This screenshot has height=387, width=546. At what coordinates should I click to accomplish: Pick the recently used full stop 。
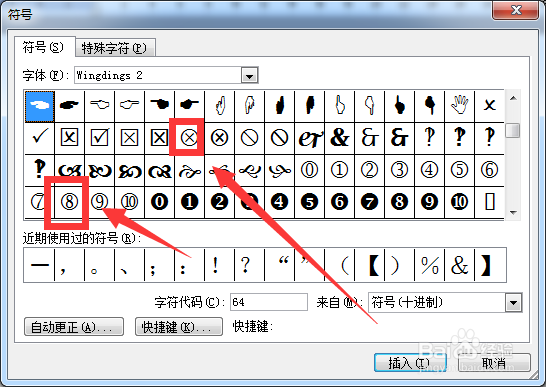click(99, 265)
